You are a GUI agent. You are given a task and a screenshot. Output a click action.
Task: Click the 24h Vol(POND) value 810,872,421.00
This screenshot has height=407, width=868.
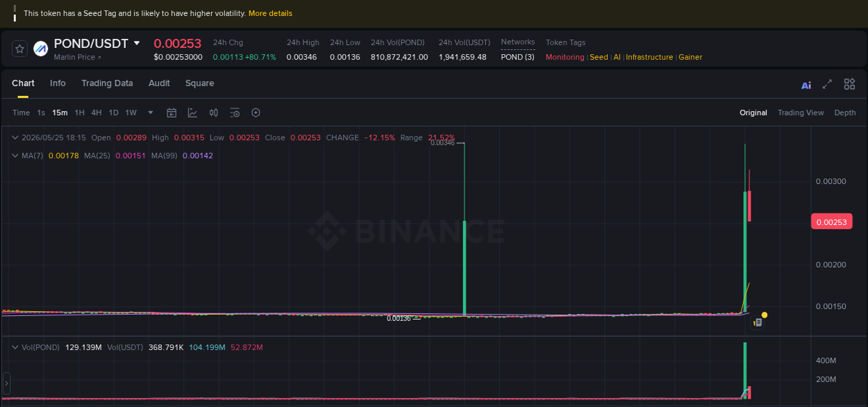tap(399, 57)
